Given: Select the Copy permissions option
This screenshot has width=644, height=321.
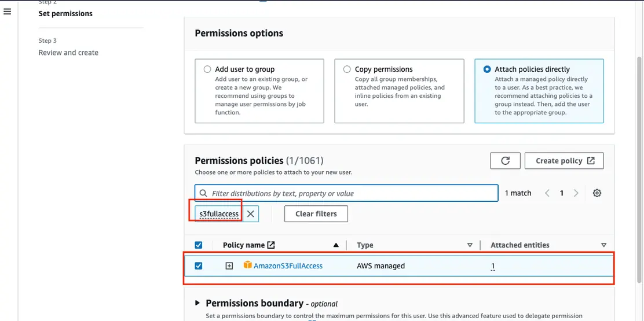Looking at the screenshot, I should pos(347,69).
